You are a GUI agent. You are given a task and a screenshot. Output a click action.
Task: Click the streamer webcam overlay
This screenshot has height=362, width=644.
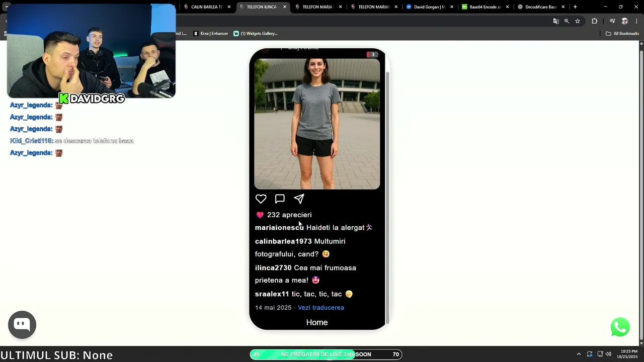coord(91,50)
